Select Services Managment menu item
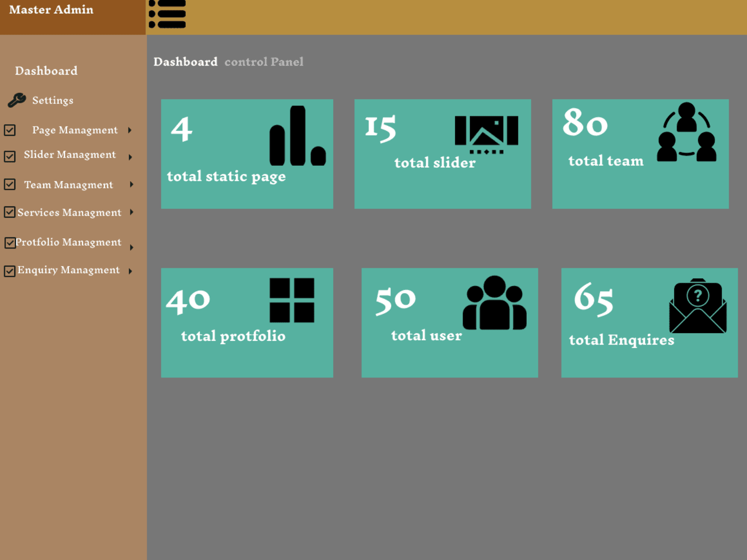 (69, 213)
